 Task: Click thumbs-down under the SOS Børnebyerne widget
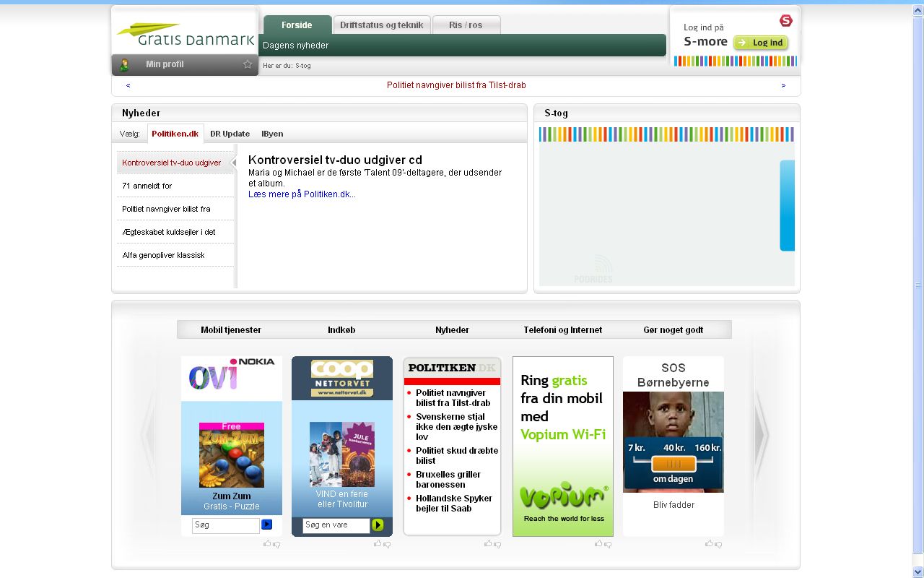(x=718, y=544)
